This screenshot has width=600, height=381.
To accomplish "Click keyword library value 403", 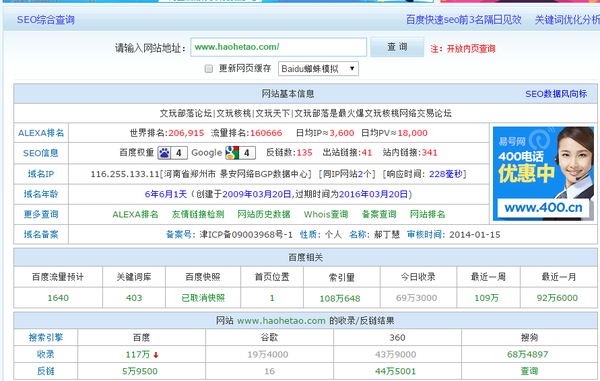I will [134, 298].
